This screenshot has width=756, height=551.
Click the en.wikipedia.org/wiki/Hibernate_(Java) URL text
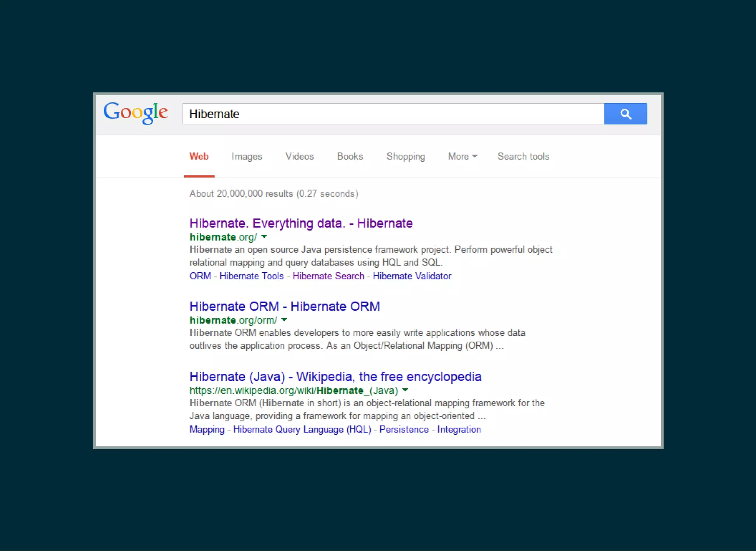[x=293, y=390]
